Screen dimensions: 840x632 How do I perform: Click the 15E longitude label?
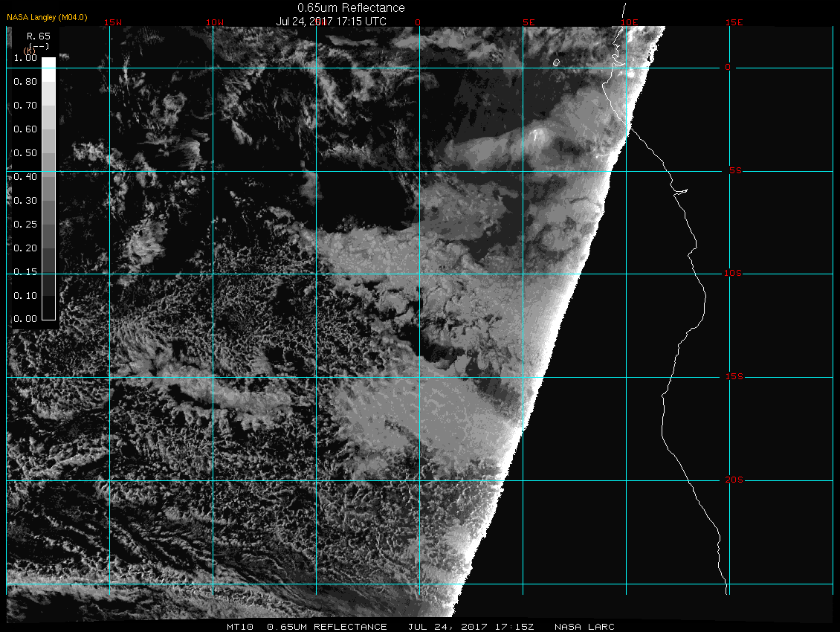[734, 22]
